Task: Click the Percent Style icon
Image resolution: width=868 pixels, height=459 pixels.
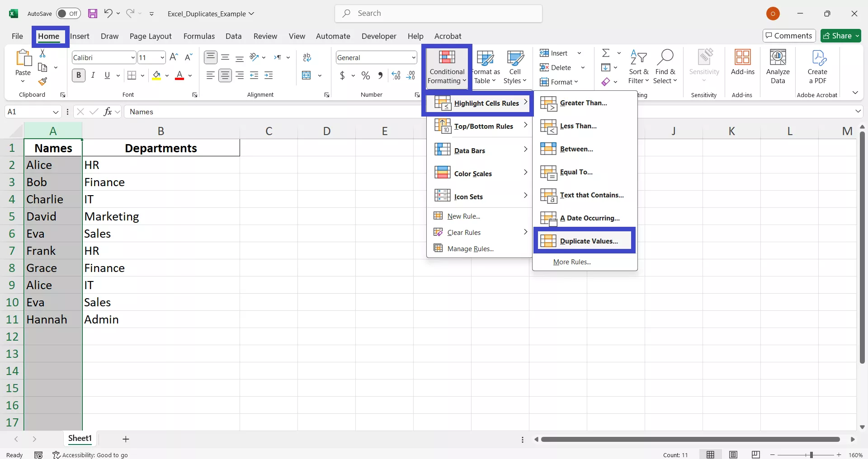Action: click(x=366, y=75)
